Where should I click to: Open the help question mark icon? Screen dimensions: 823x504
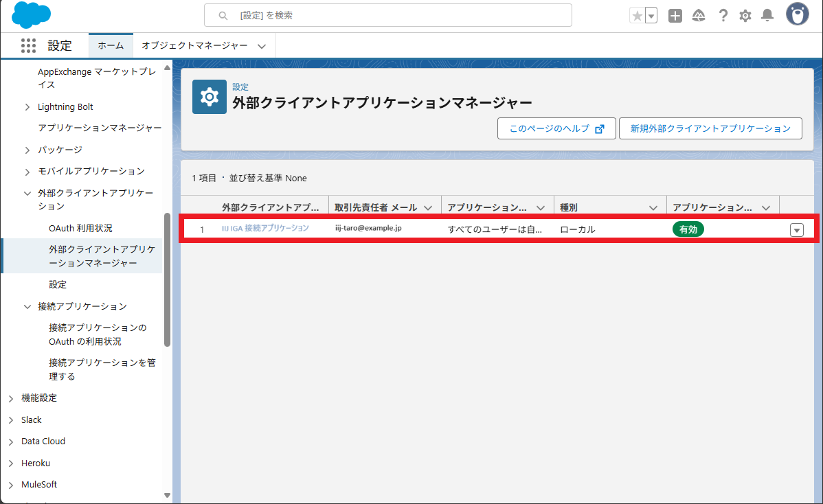click(x=723, y=16)
